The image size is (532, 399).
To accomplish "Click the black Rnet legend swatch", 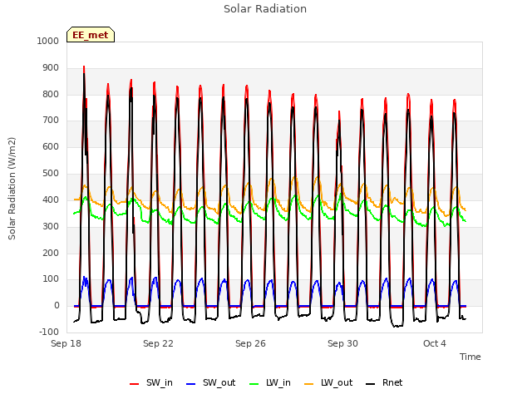I will [x=371, y=384].
